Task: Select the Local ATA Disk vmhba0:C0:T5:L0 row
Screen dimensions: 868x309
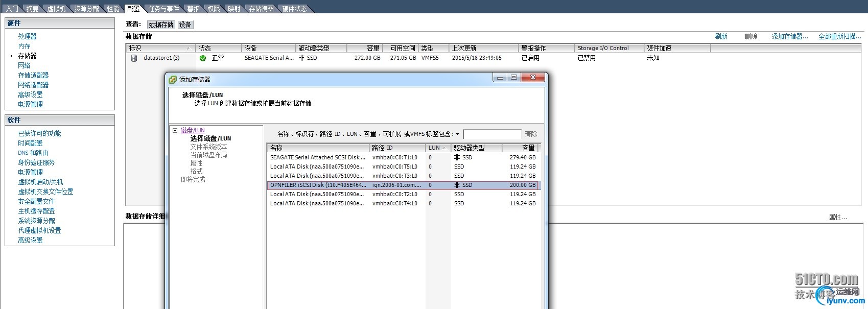Action: 403,167
